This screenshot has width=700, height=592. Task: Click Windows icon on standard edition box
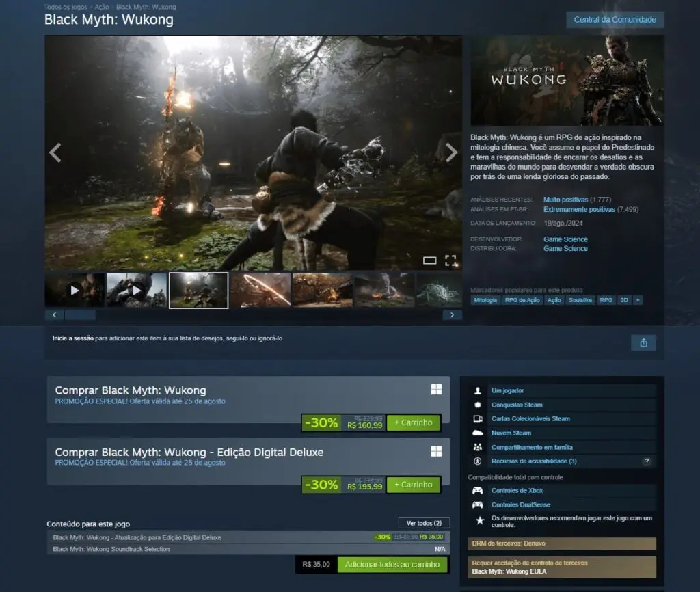[436, 389]
